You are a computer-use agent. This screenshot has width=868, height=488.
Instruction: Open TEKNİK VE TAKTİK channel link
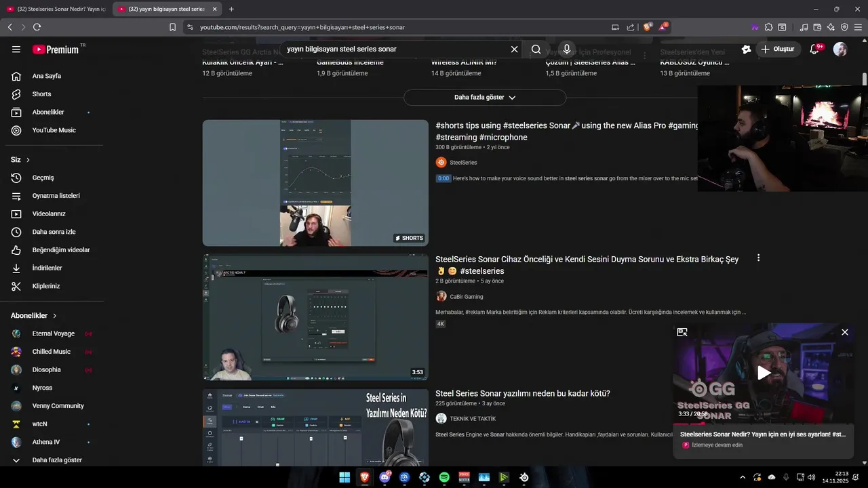click(473, 419)
